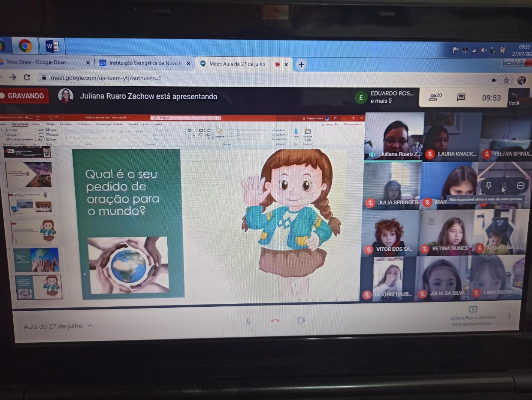Viewport: 532px width, 400px height.
Task: Reload the page in Chrome
Action: pos(27,77)
